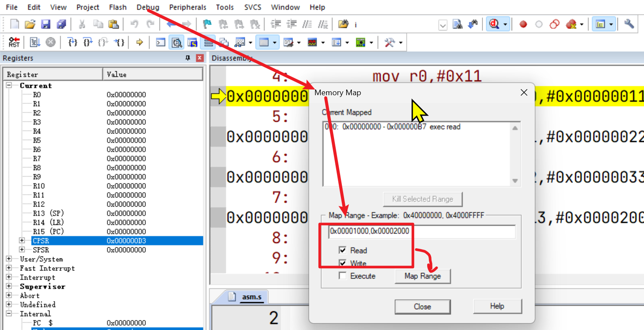Open the Watch Windows dropdown arrow
644x330 pixels.
[250, 43]
